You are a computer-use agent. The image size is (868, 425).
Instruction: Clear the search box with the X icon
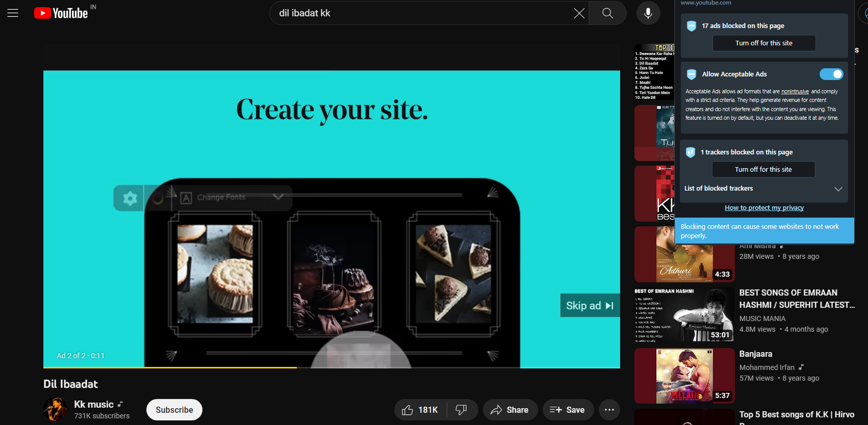click(579, 13)
